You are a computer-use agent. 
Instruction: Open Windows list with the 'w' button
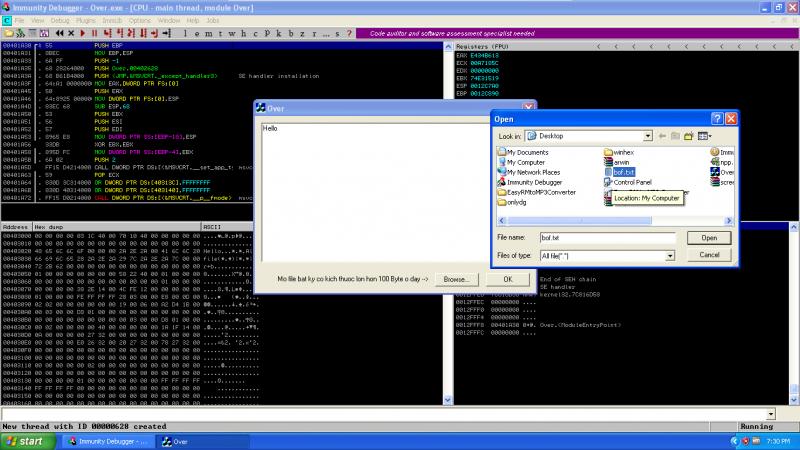click(232, 34)
